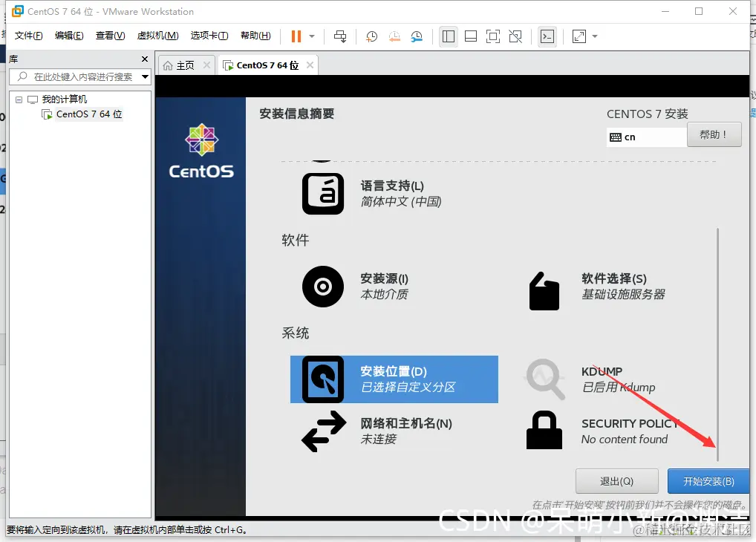Open the 查看(V) menu
This screenshot has height=542, width=756.
coord(111,36)
